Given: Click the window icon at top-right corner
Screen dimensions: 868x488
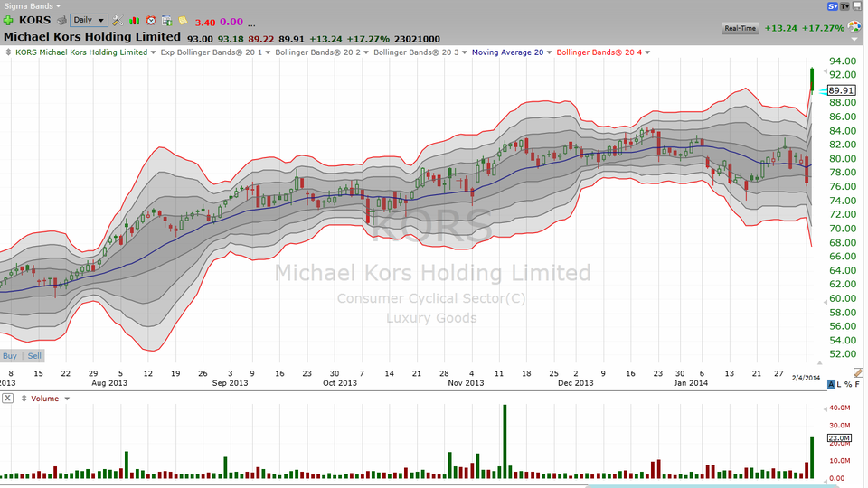Looking at the screenshot, I should tap(857, 6).
